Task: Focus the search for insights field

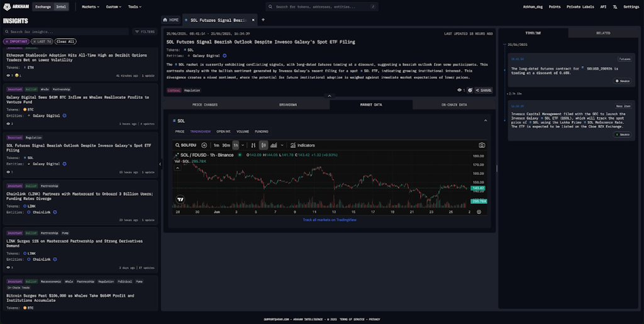Action: tap(65, 31)
